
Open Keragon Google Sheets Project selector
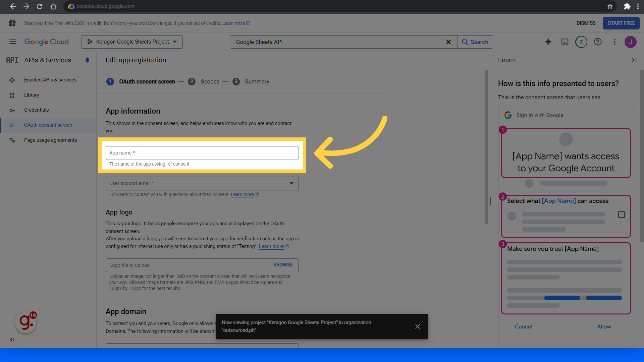(132, 42)
